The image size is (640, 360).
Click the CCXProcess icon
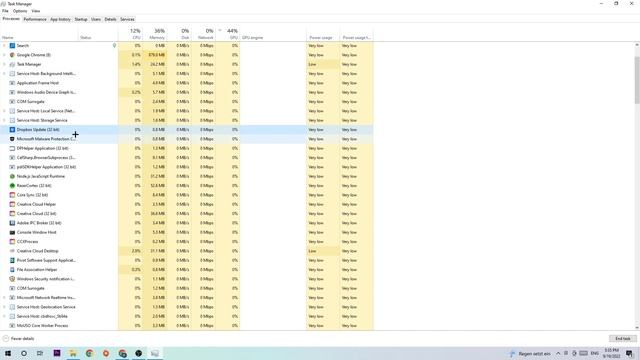click(12, 242)
